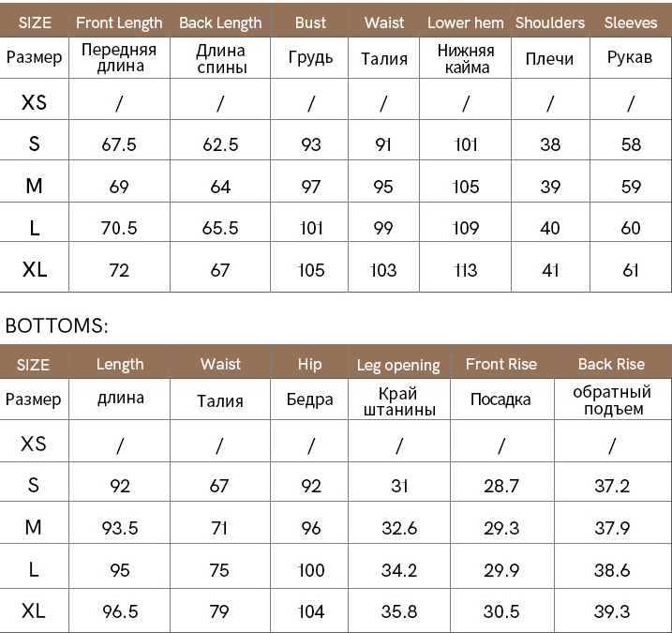Click the Hip column header
This screenshot has width=672, height=633.
(x=309, y=364)
